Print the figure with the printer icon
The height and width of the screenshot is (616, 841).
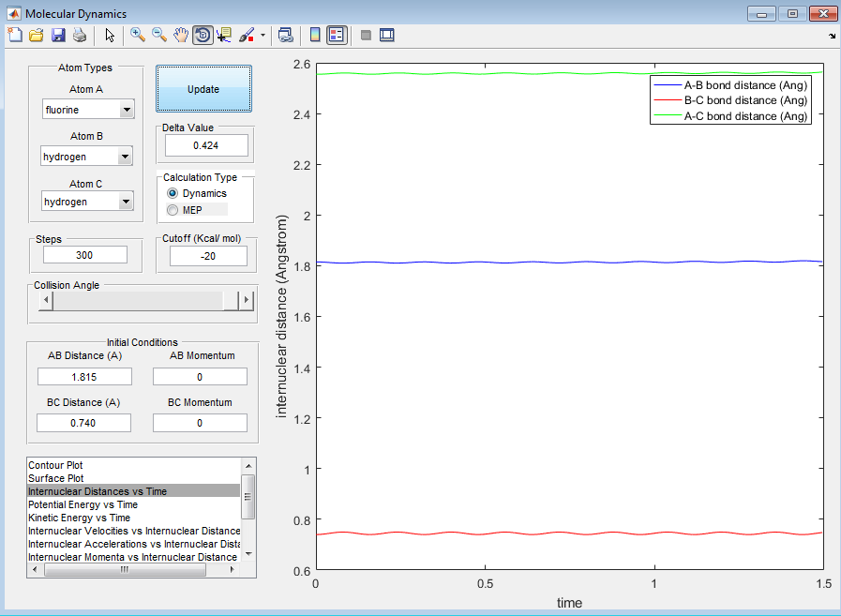tap(80, 35)
